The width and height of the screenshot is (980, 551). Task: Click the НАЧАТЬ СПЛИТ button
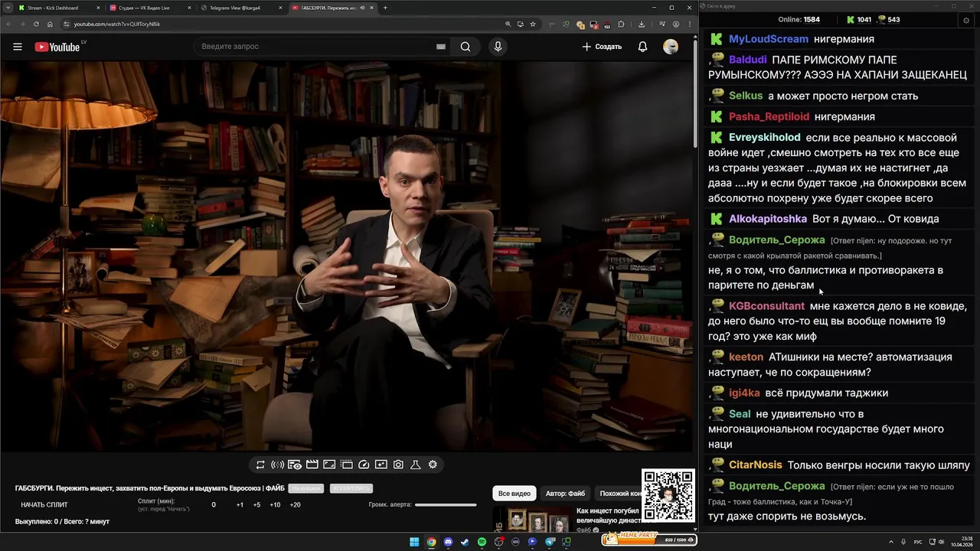click(44, 505)
